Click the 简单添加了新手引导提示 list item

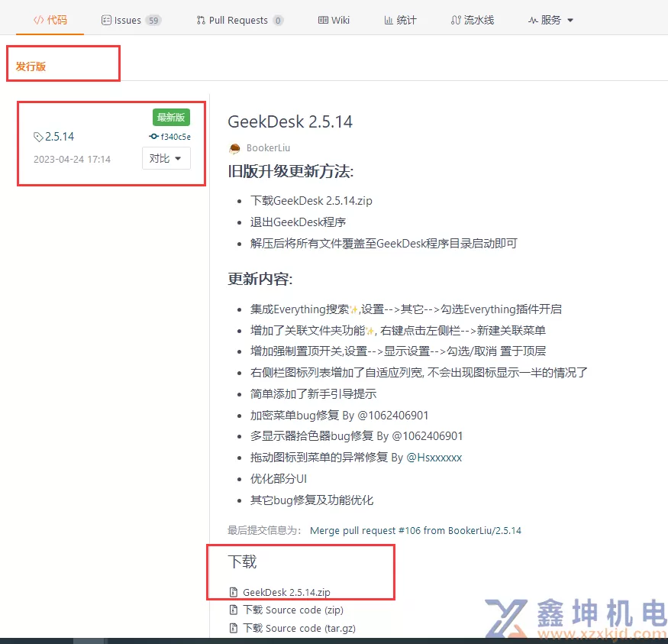[314, 394]
